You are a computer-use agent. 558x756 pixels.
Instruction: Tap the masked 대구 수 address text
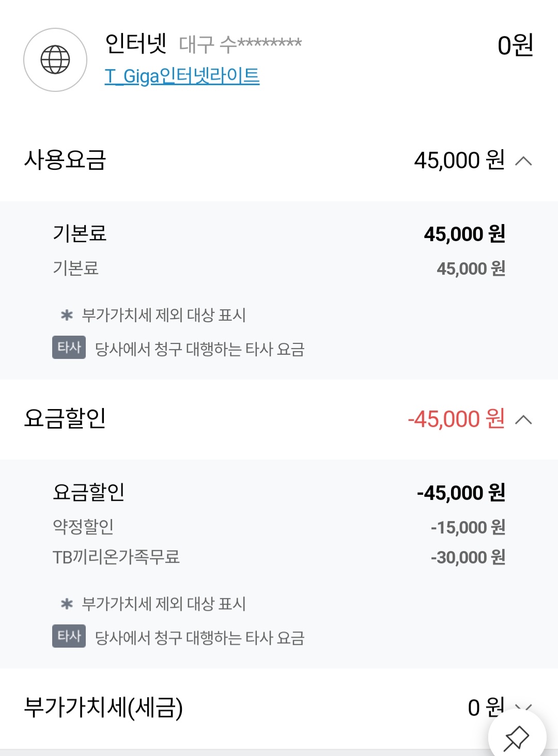pyautogui.click(x=240, y=44)
